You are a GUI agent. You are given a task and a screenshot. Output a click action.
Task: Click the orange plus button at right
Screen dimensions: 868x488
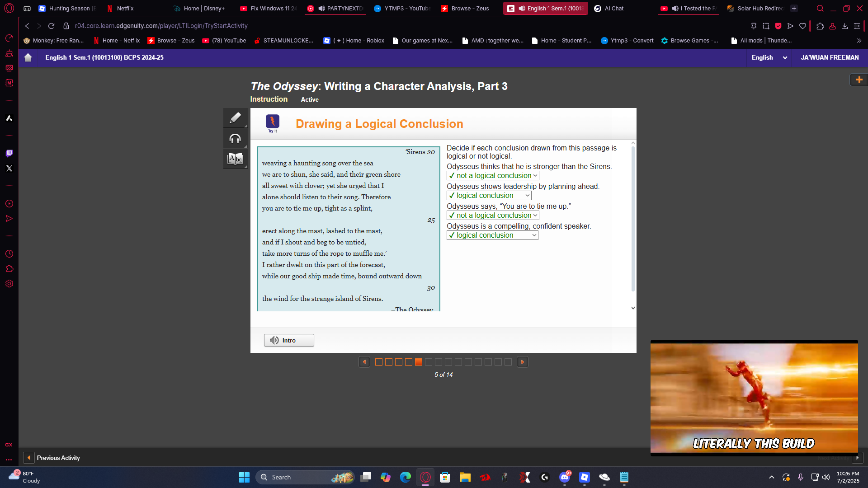point(859,80)
